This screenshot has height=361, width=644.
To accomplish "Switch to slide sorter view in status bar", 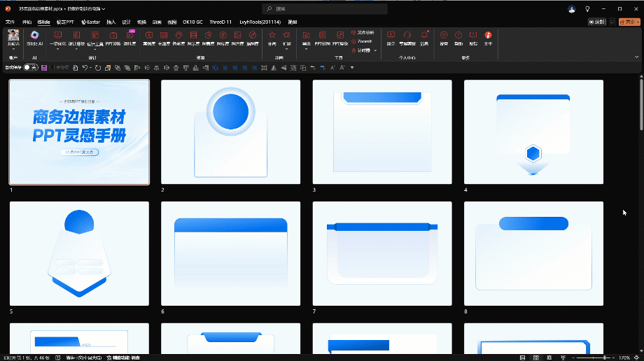I will pos(536,358).
